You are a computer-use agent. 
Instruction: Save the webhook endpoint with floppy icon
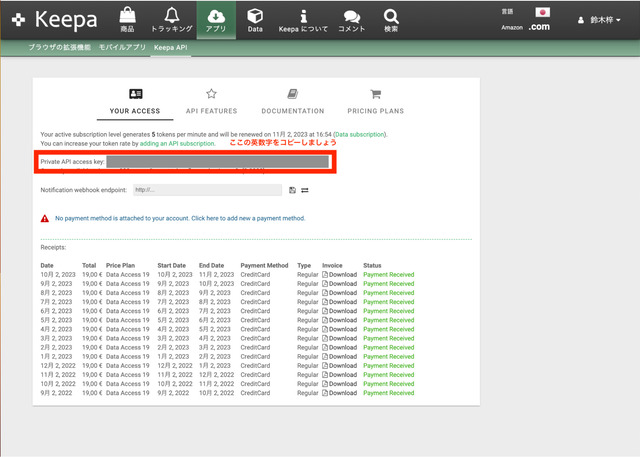(291, 190)
